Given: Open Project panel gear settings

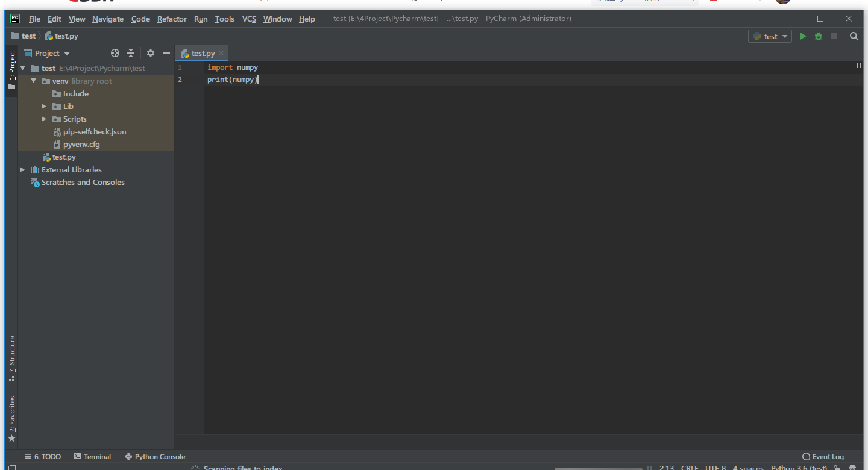Looking at the screenshot, I should click(x=151, y=53).
